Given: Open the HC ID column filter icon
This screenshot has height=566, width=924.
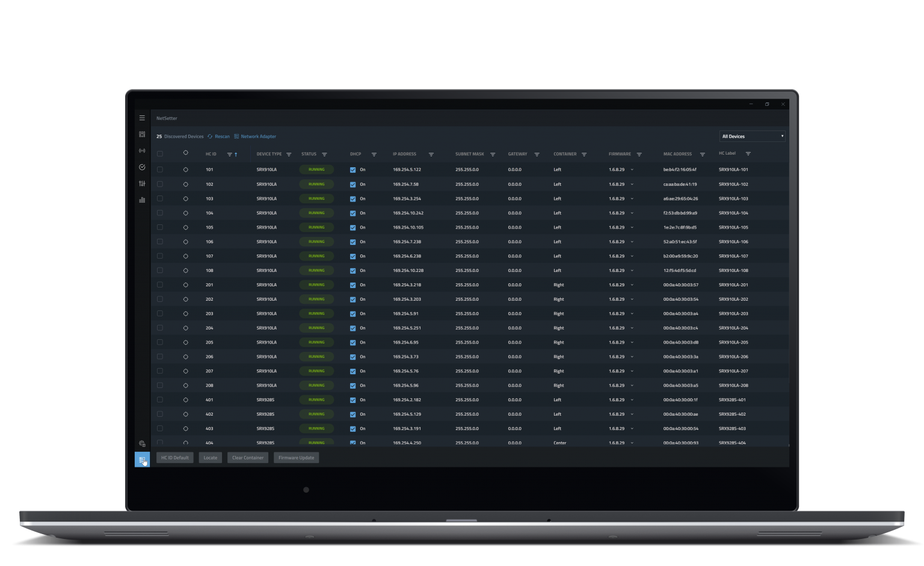Looking at the screenshot, I should 229,155.
